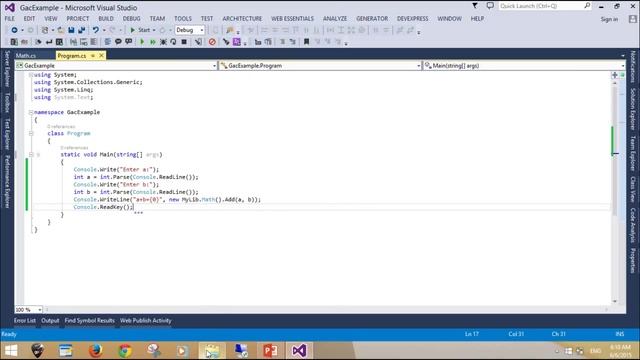
Task: Open the Output tab
Action: click(x=50, y=321)
